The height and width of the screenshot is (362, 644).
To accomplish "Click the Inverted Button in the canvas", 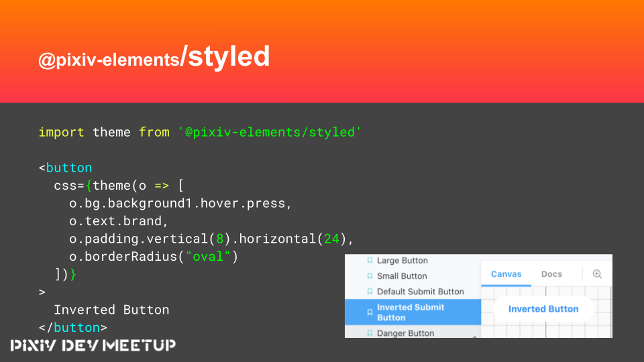I will pyautogui.click(x=543, y=309).
